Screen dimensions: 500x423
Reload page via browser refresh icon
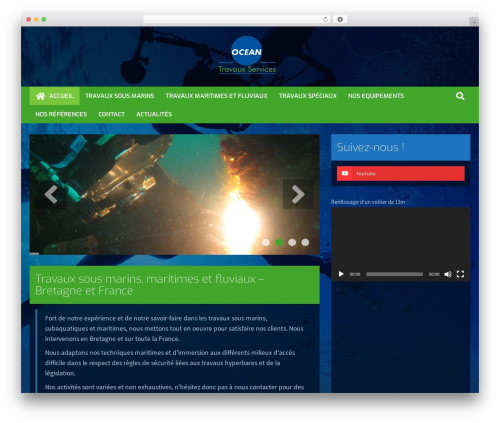[x=325, y=19]
